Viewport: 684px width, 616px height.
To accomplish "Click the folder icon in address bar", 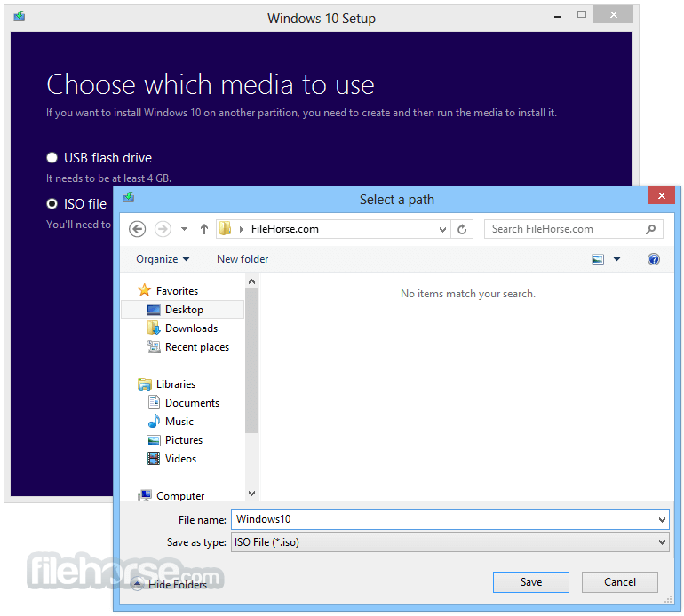I will click(x=225, y=228).
